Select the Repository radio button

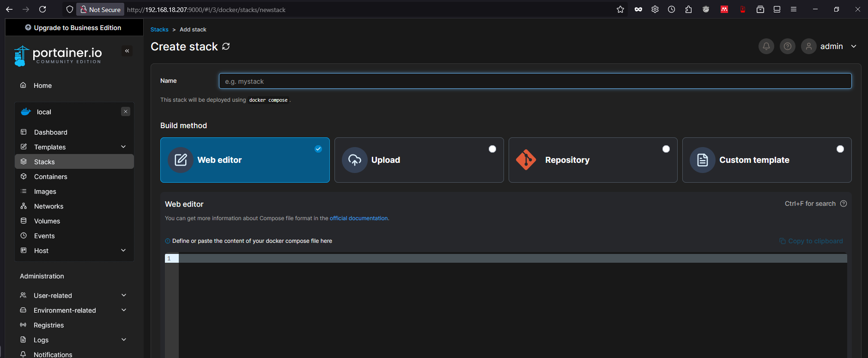[666, 149]
